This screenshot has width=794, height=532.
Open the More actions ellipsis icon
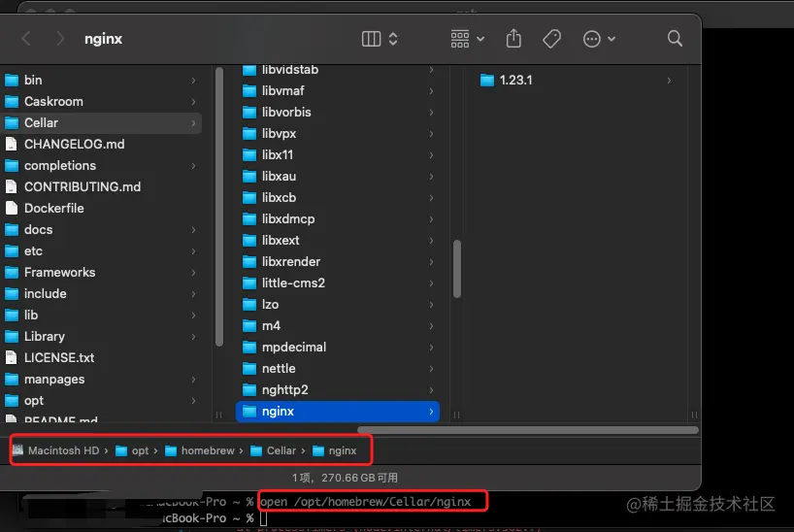point(591,39)
